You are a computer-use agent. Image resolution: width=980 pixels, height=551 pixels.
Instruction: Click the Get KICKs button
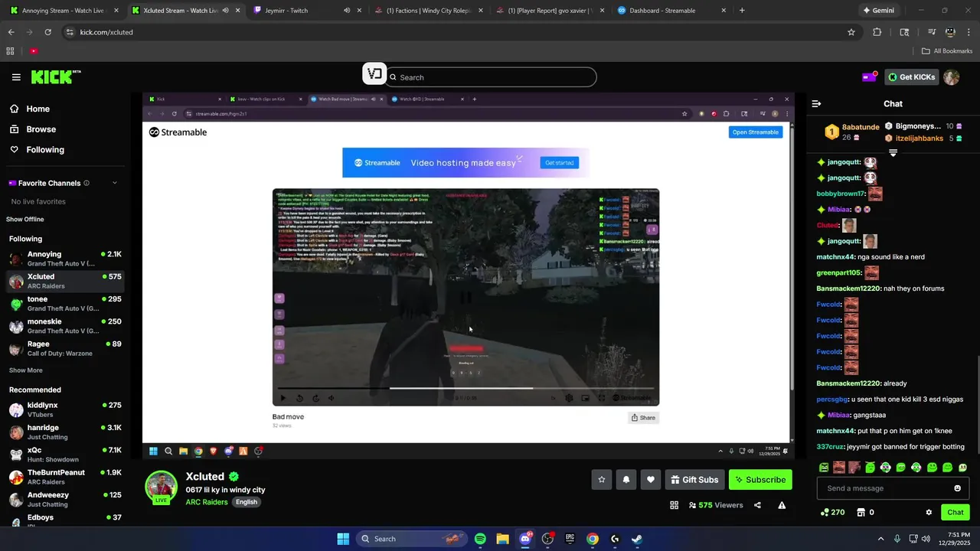tap(912, 77)
